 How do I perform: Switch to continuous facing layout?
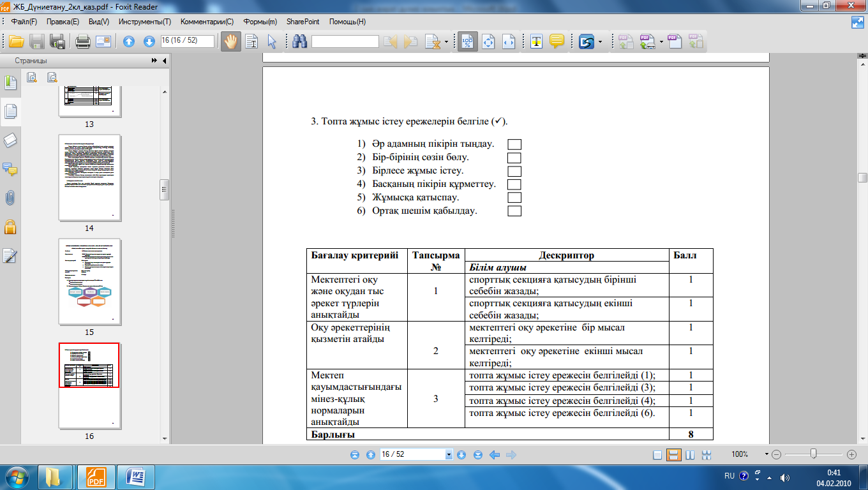click(706, 455)
